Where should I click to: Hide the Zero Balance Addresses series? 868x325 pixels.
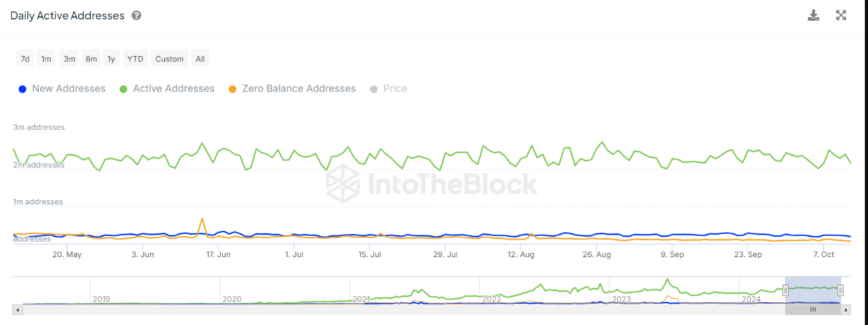click(x=292, y=88)
